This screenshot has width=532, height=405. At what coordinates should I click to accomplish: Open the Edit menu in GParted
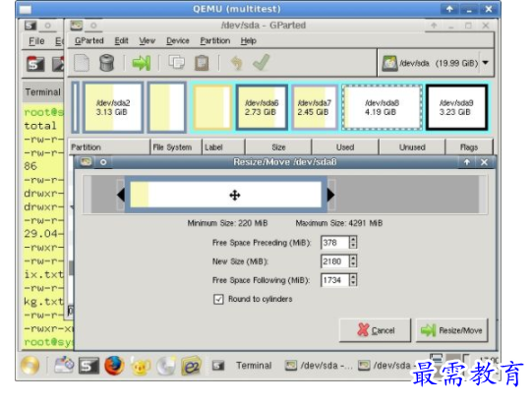click(121, 40)
